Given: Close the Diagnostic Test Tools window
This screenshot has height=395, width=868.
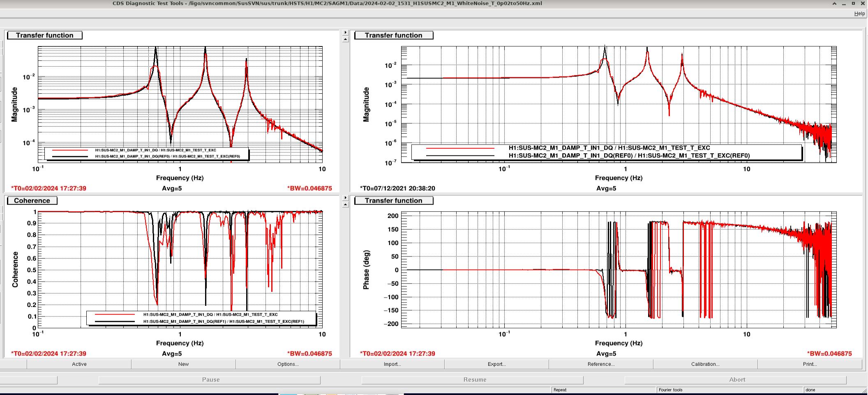Looking at the screenshot, I should [x=863, y=4].
